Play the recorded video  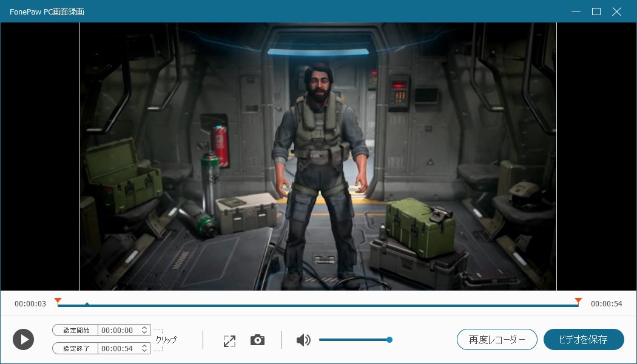coord(23,340)
